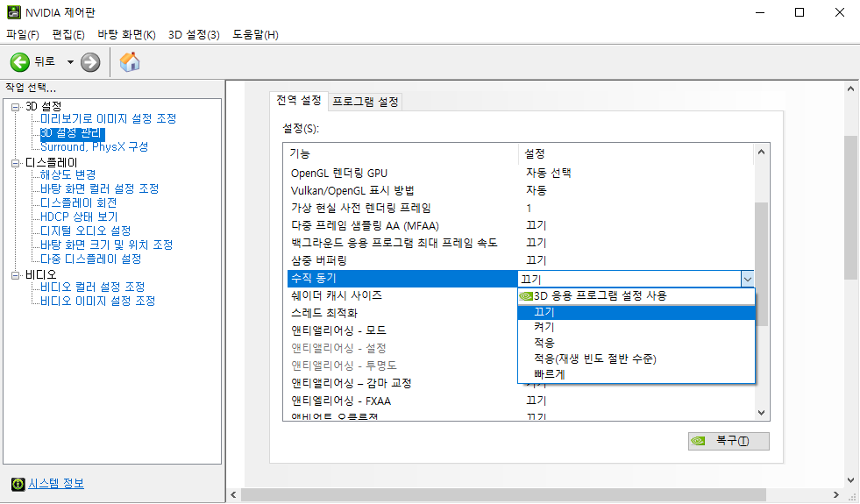This screenshot has width=860, height=504.
Task: Toggle the 수직 동기 dropdown arrow
Action: [x=747, y=279]
